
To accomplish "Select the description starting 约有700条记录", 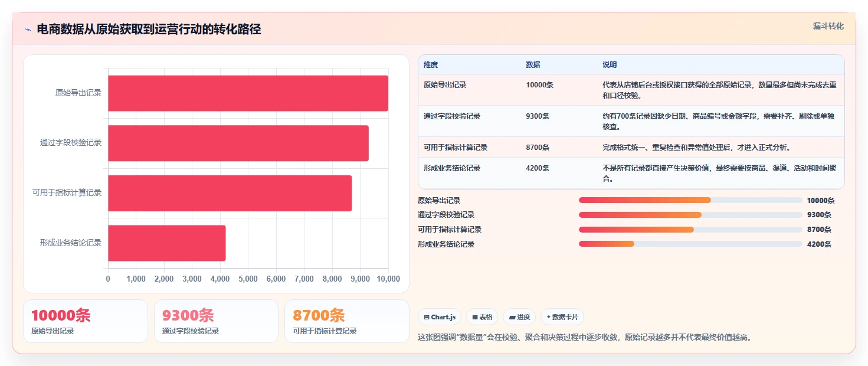I will (719, 122).
